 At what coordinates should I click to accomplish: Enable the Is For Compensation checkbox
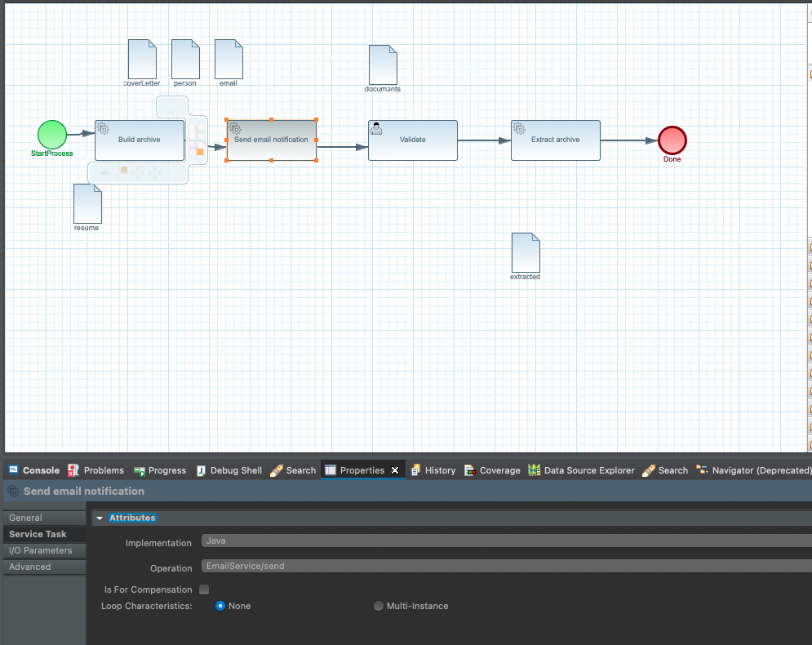point(204,589)
